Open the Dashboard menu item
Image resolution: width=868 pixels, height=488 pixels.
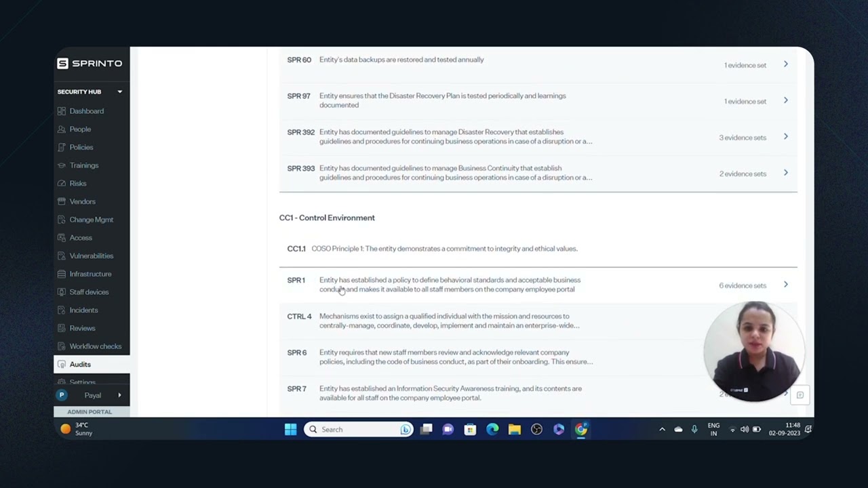[x=86, y=111]
